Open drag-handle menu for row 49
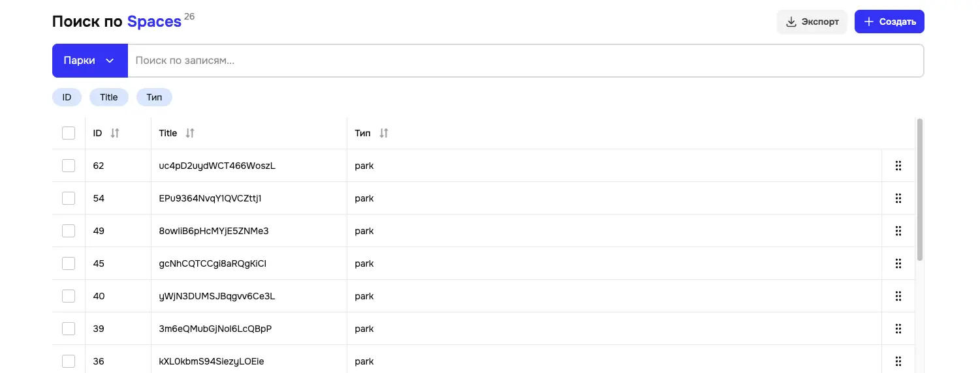This screenshot has width=980, height=373. coord(898,231)
